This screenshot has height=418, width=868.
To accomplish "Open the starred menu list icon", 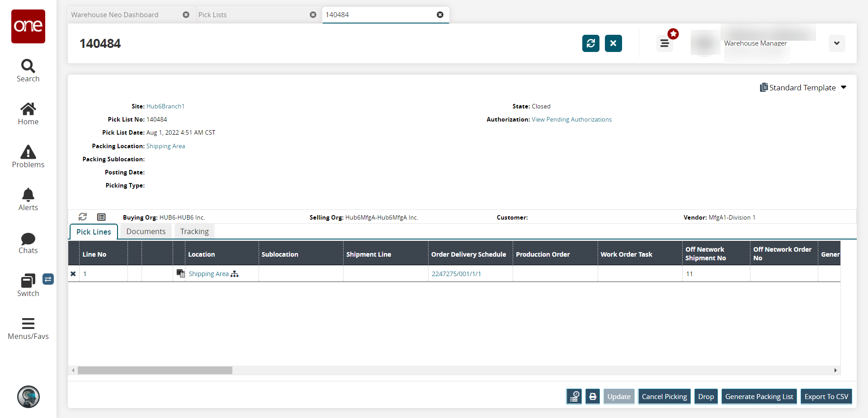I will [665, 43].
